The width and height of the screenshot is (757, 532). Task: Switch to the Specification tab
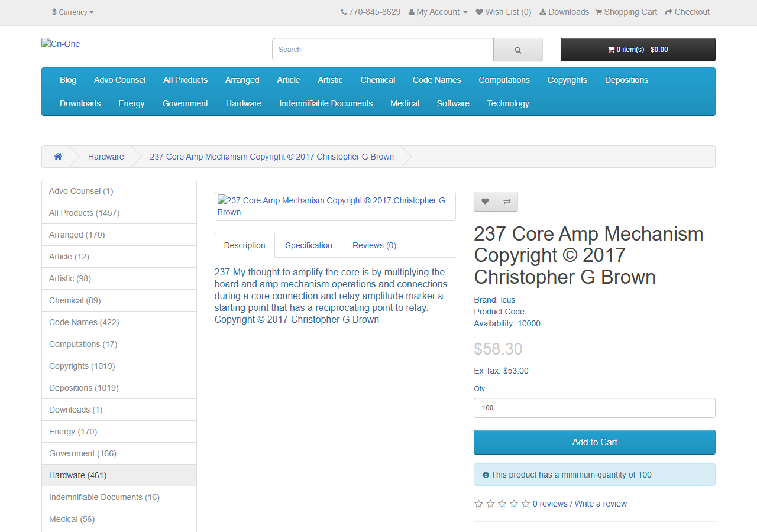click(309, 245)
